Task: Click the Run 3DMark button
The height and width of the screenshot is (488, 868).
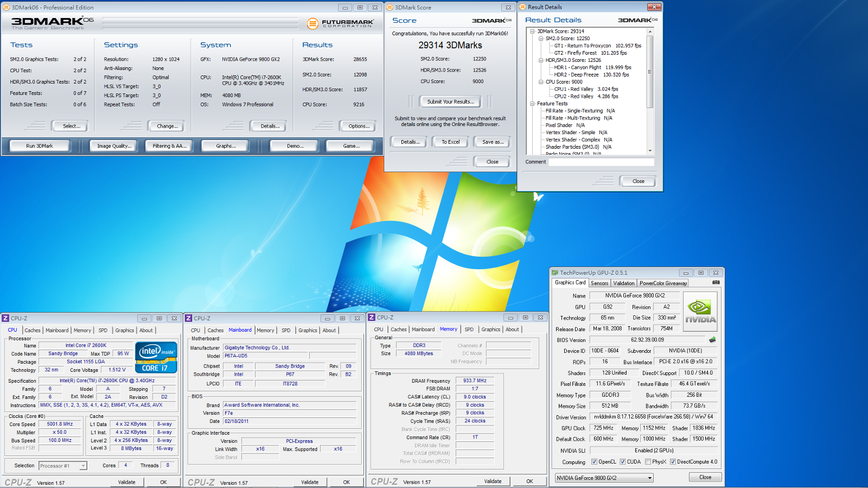Action: click(x=40, y=146)
